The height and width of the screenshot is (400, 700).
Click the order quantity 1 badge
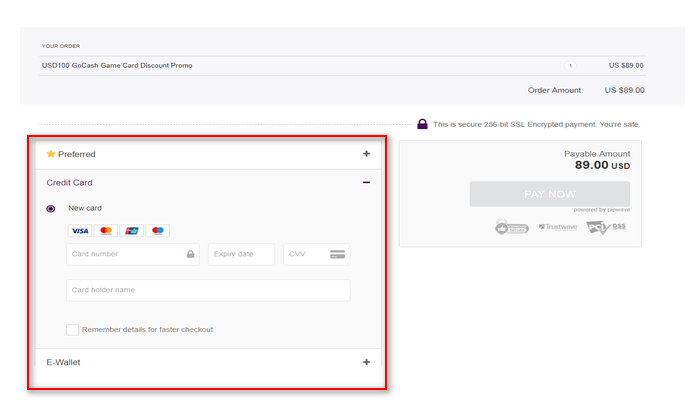(571, 65)
